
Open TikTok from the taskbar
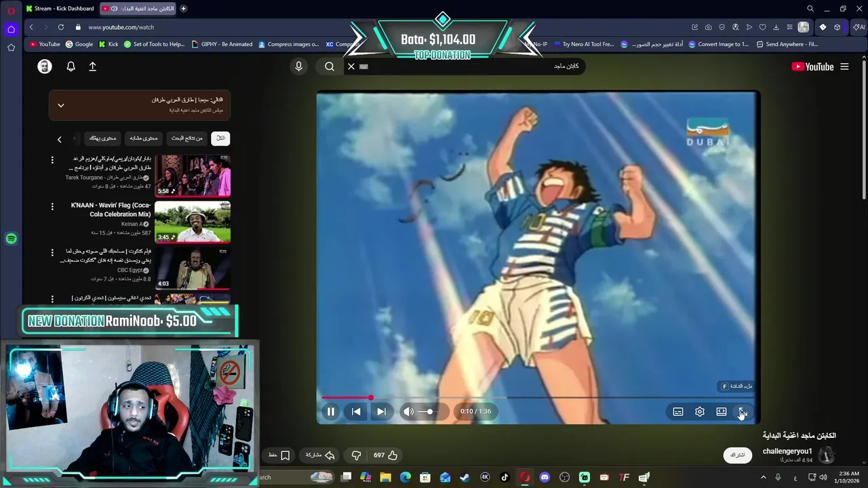(x=505, y=477)
